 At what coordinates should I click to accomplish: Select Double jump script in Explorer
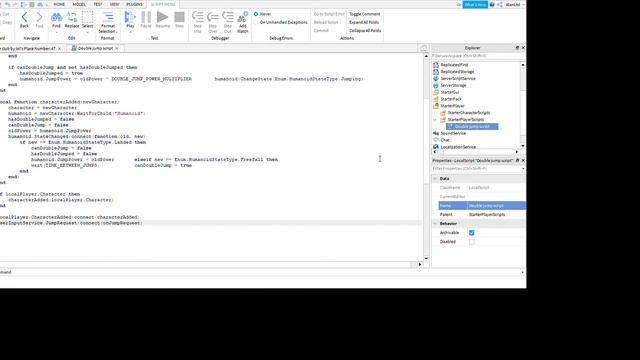click(472, 127)
